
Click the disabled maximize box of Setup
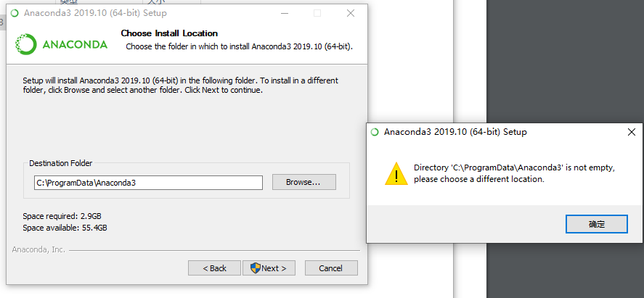pyautogui.click(x=317, y=13)
